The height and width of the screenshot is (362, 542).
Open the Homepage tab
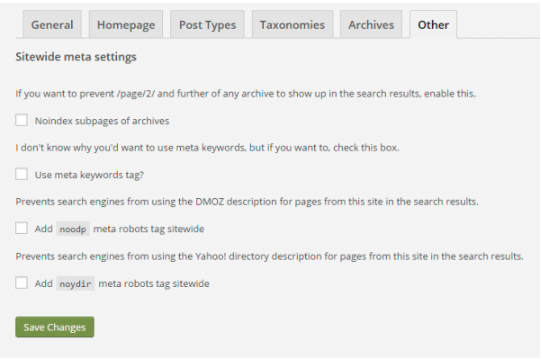coord(126,25)
